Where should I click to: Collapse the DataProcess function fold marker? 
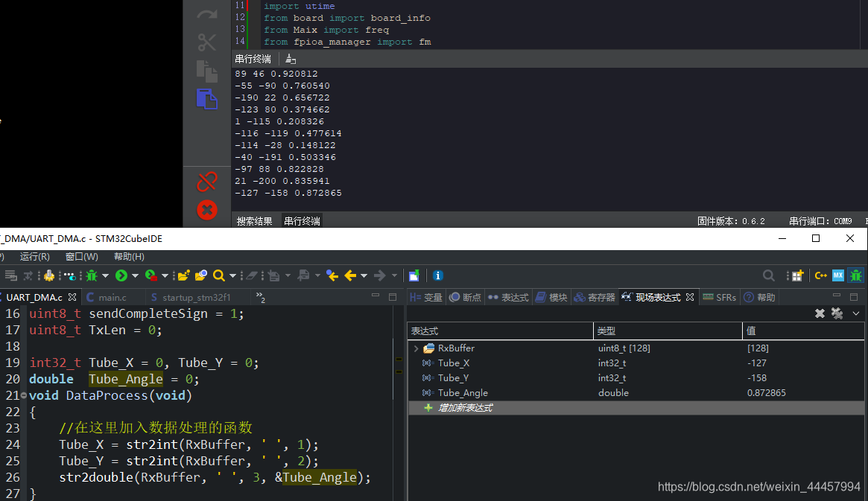(x=23, y=395)
